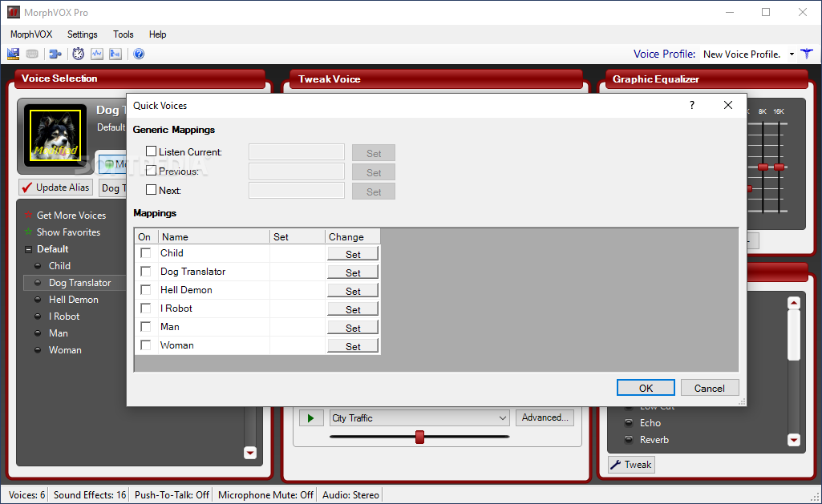Click the waveform toolbar icon
The image size is (822, 504).
coord(97,54)
